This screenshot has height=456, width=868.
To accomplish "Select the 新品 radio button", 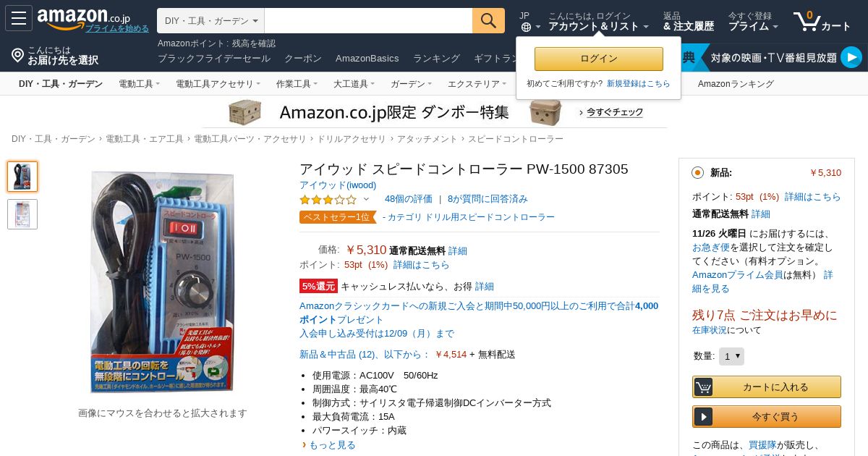I will (x=697, y=172).
